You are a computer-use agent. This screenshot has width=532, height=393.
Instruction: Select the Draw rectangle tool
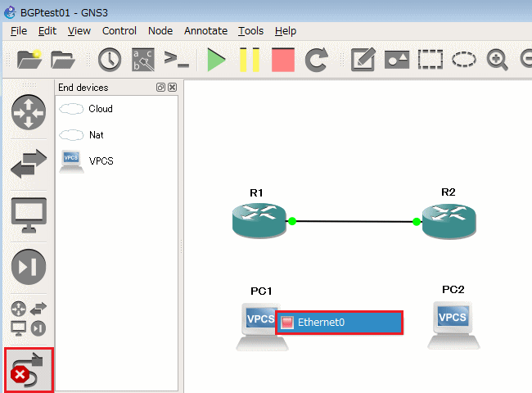(x=431, y=60)
